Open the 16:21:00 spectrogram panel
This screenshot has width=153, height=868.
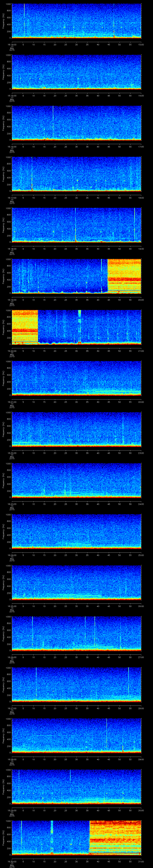(76, 378)
